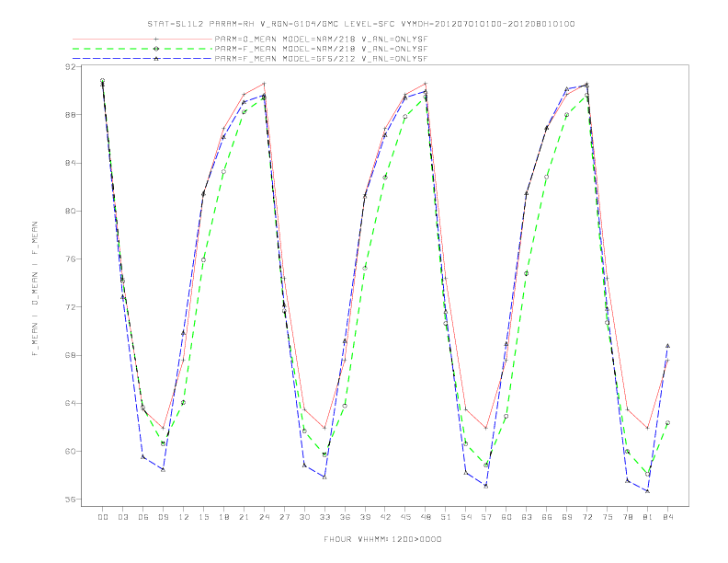Viewport: 728px width, 563px height.
Task: Click x-axis forecast hour label 75
Action: pyautogui.click(x=608, y=517)
